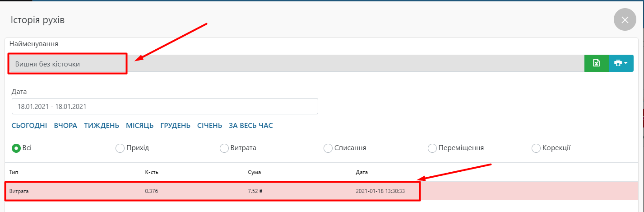The height and width of the screenshot is (212, 644).
Task: Select the Витрата radio option
Action: [x=224, y=148]
